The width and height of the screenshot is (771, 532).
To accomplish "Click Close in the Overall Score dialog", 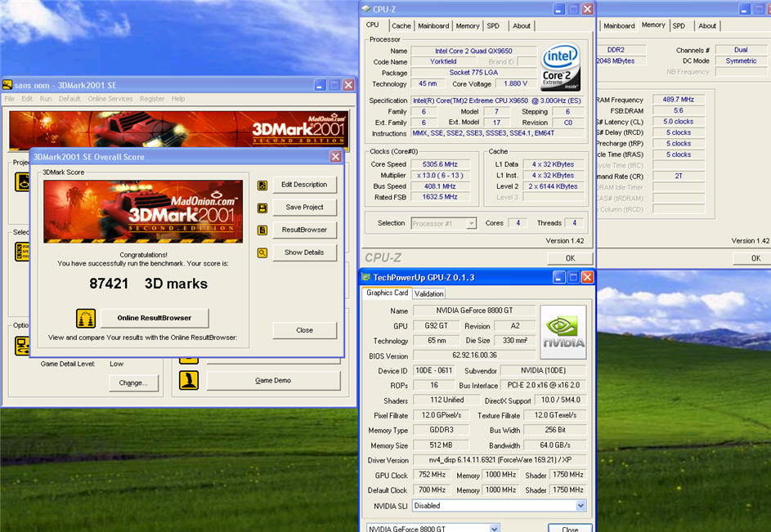I will coord(304,330).
